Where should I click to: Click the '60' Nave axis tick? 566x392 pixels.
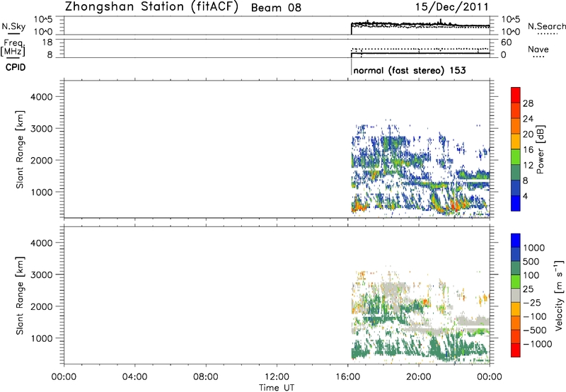click(x=506, y=42)
